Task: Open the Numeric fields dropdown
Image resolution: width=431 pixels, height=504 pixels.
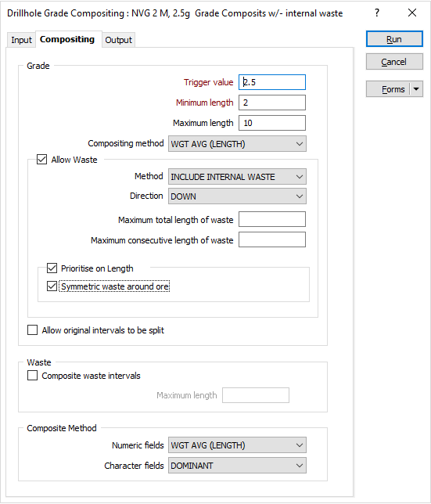Action: tap(237, 445)
